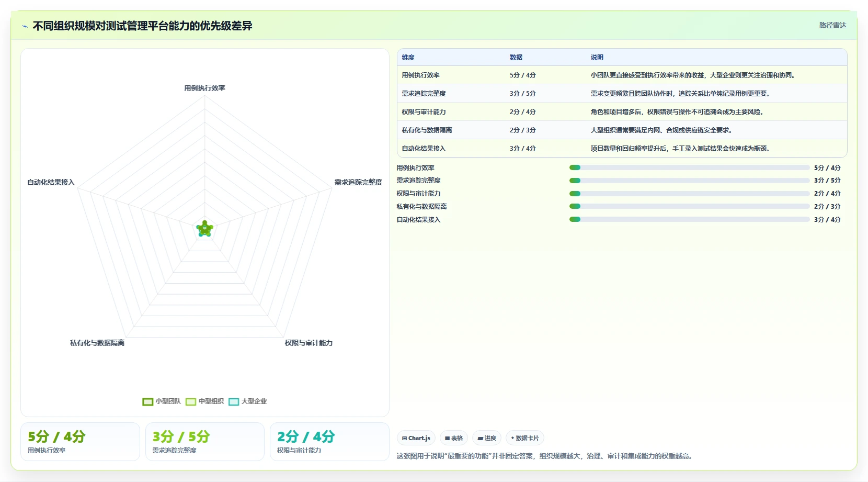Click the card title 不同组织规模对测试管理平台能力的优先级差异
Viewport: 868px width, 482px height.
142,26
